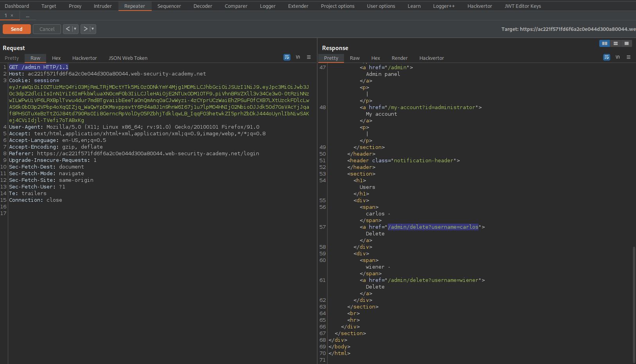Open the forward history dropdown arrow
Screen dimensions: 636x364
93,29
